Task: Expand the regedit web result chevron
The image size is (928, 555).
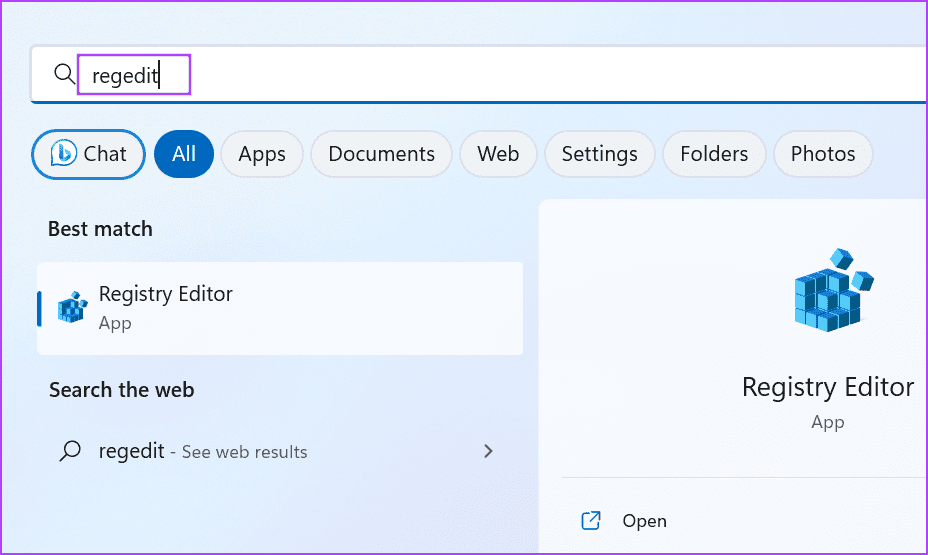Action: point(488,451)
